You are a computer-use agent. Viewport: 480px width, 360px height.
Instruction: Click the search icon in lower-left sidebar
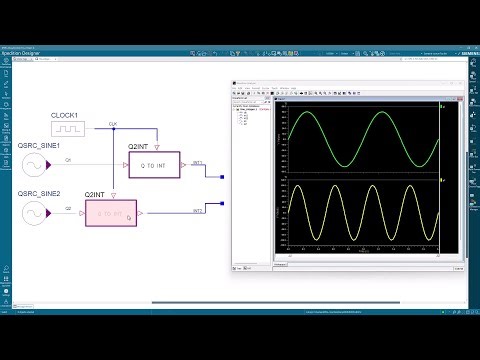(6, 269)
